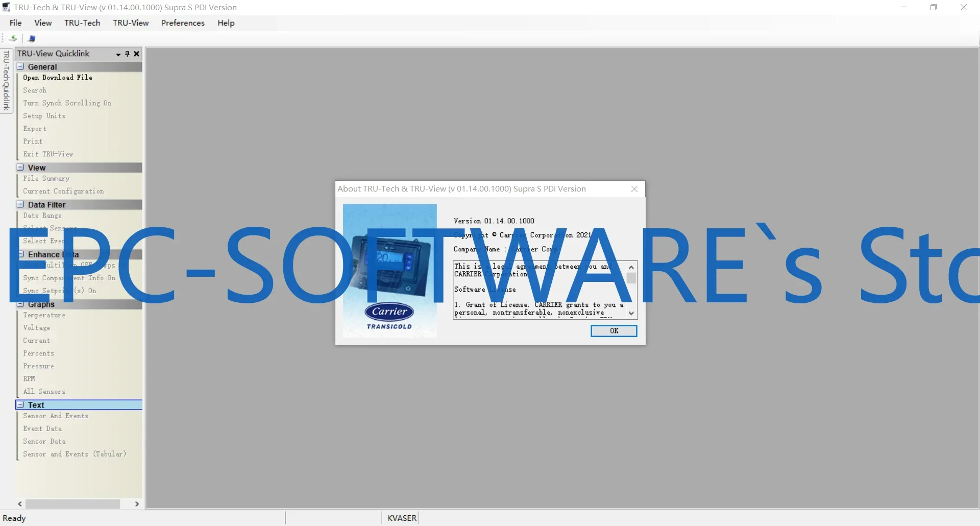Open the TRU-View menu
Screen dimensions: 980x526
click(x=131, y=23)
